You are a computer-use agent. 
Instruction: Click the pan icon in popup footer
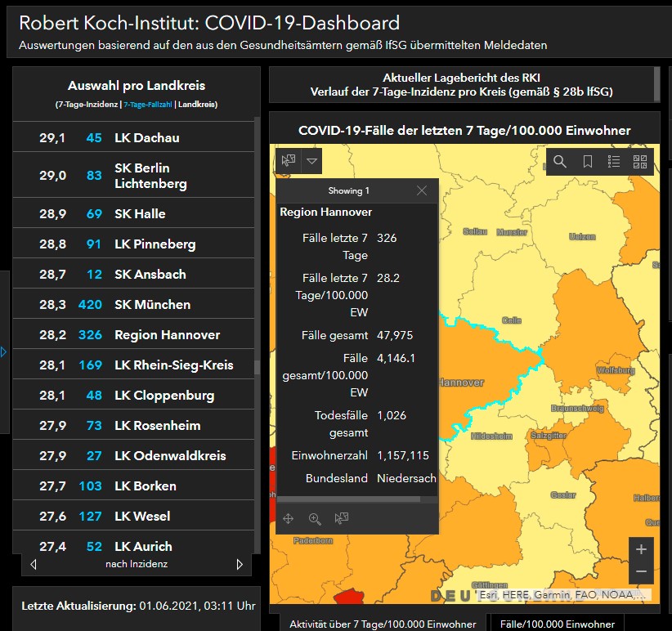[289, 519]
